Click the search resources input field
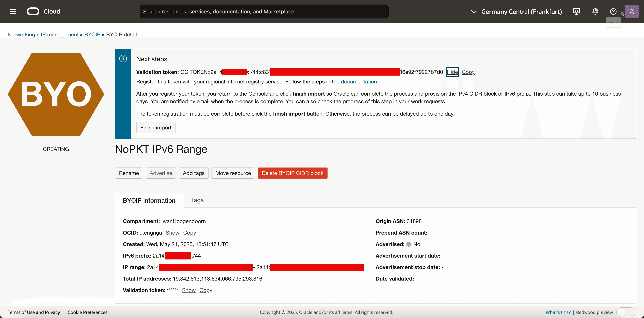The height and width of the screenshot is (318, 644). tap(264, 11)
